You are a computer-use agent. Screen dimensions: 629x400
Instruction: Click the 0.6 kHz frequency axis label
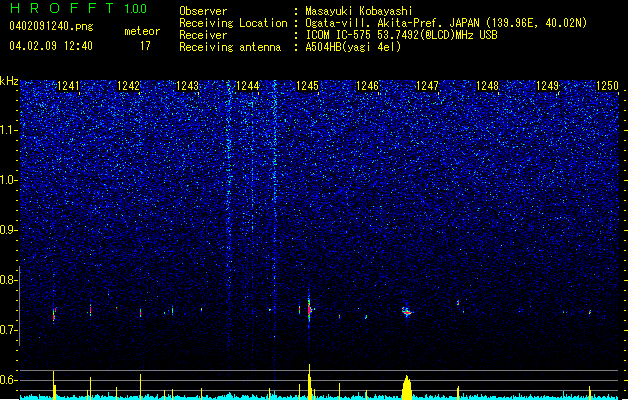(x=8, y=380)
